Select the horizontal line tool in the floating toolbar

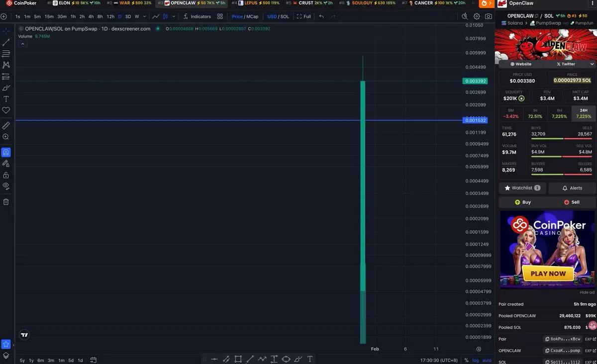[214, 359]
